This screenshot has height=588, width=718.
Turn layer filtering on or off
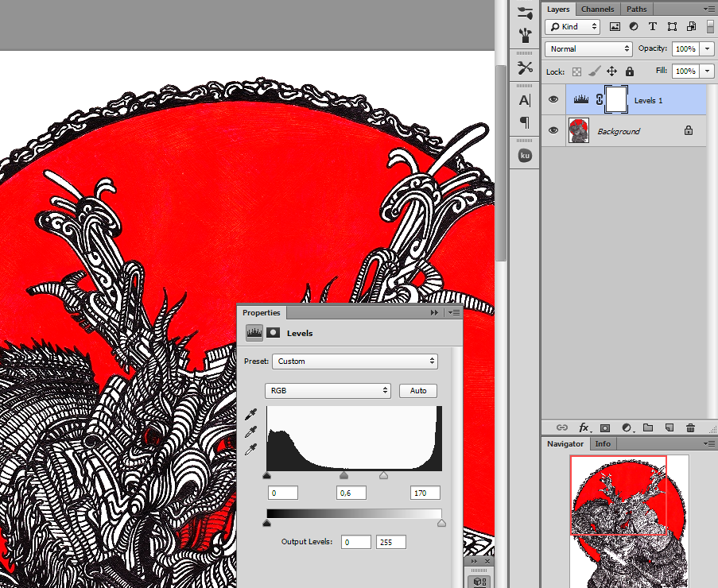point(710,26)
